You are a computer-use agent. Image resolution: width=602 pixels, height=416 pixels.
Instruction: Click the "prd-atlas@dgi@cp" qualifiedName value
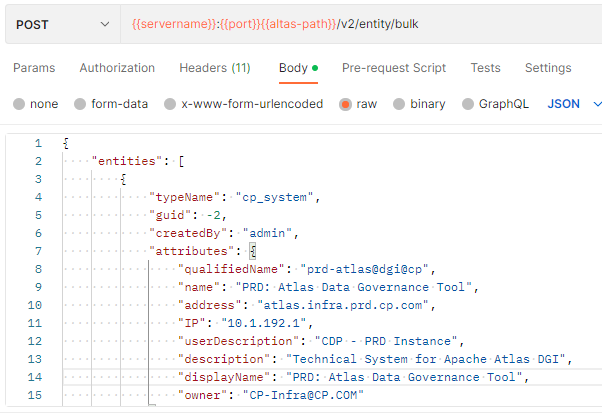point(364,269)
